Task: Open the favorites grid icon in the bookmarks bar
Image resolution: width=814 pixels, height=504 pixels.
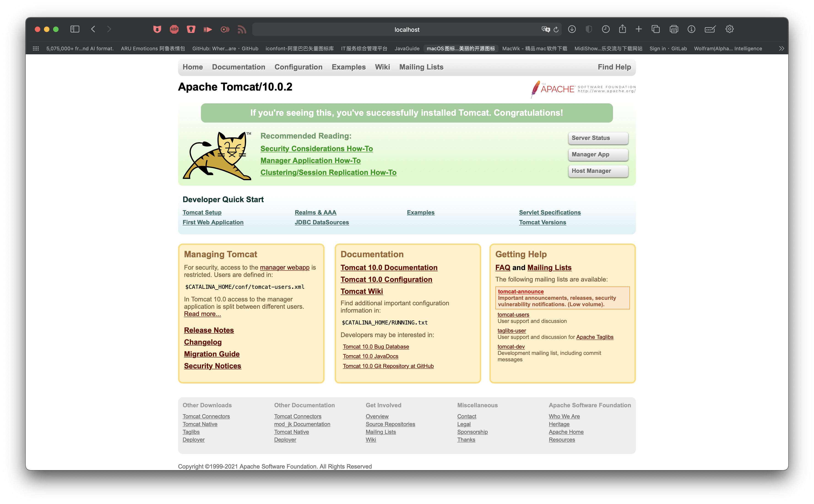Action: [36, 49]
